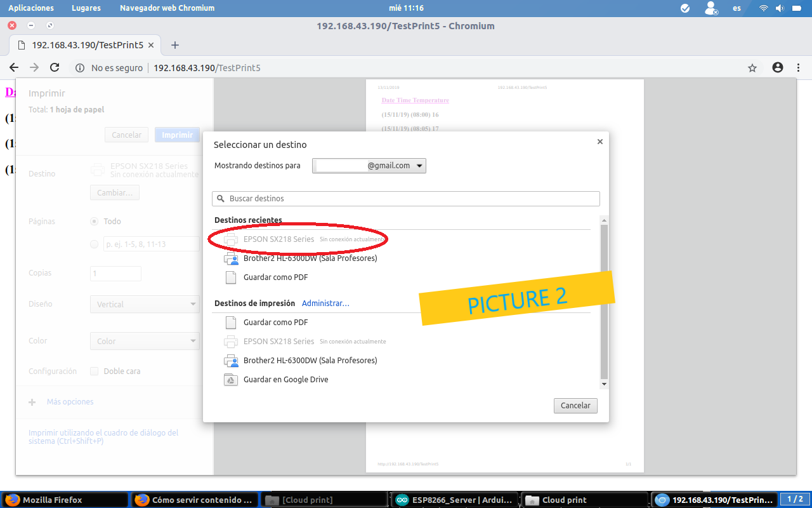The image size is (812, 508).
Task: Open the Diseño Vertical dropdown
Action: (145, 304)
